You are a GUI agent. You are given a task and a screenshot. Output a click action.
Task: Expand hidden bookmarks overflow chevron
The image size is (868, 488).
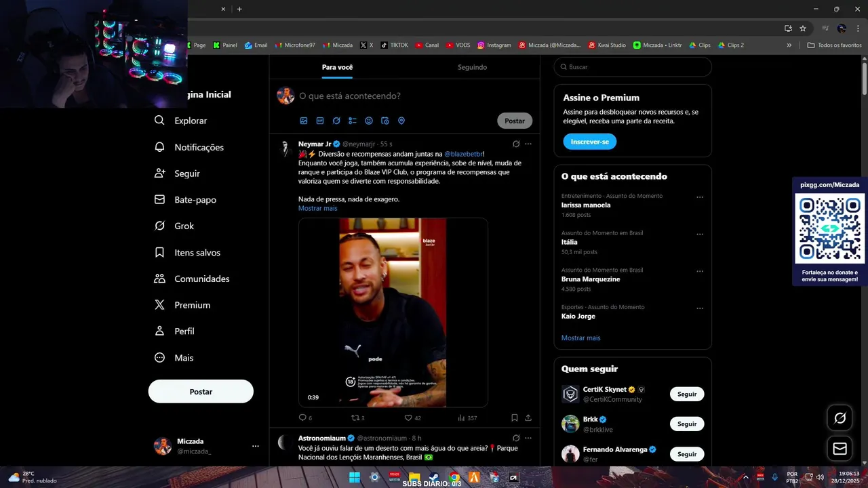(789, 45)
